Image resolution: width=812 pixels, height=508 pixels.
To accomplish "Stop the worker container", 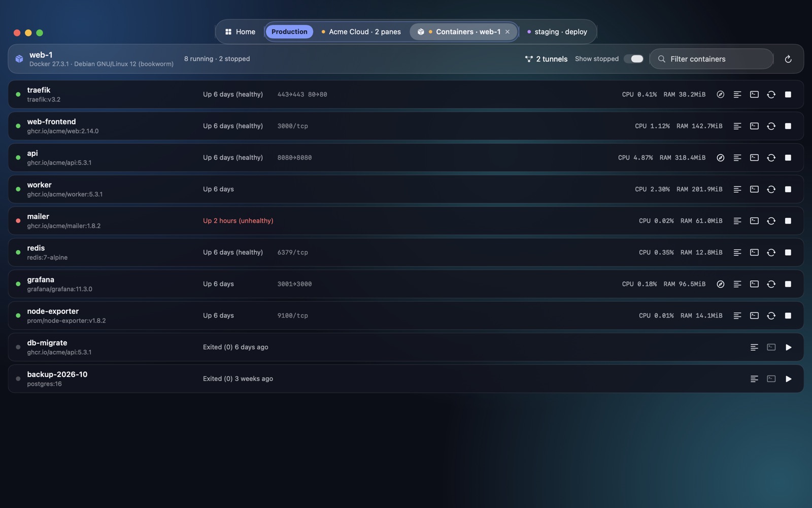I will [788, 189].
